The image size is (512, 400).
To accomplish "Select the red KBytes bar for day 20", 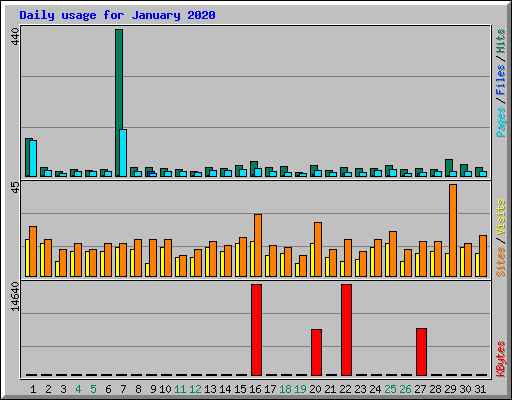I will 316,352.
